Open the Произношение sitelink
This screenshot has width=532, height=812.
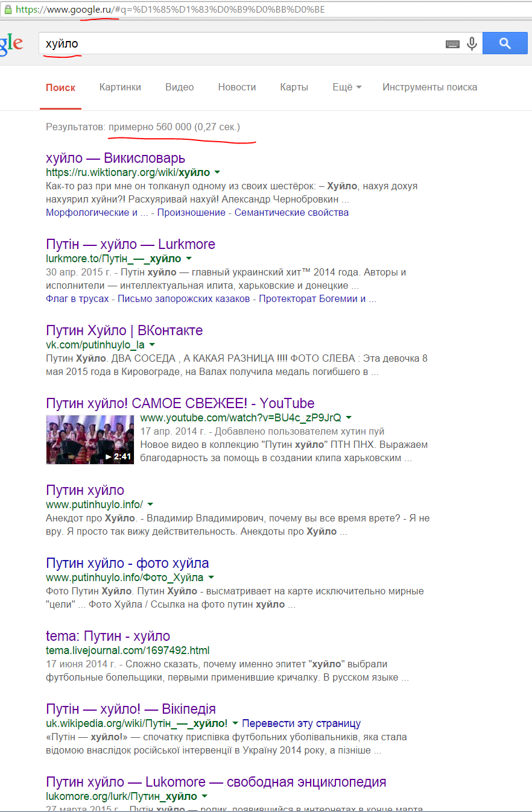pyautogui.click(x=192, y=212)
